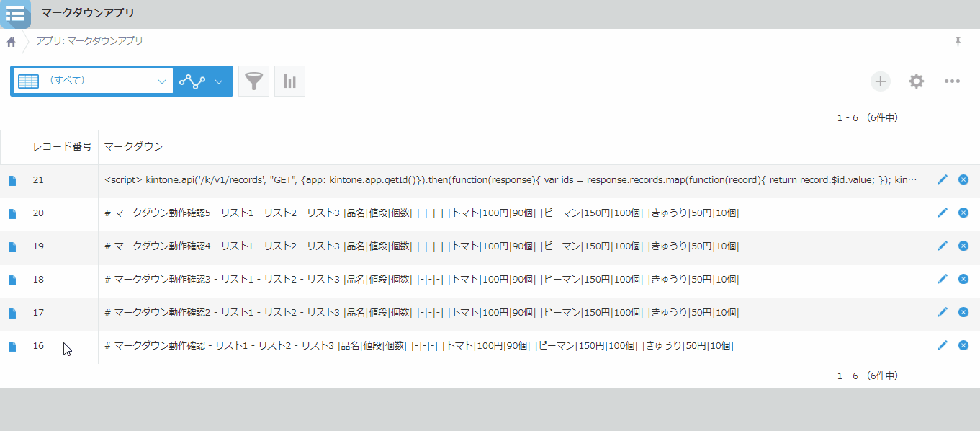This screenshot has width=980, height=431.
Task: Click the マークダウン動作確認4 markdown cell
Action: pos(512,246)
